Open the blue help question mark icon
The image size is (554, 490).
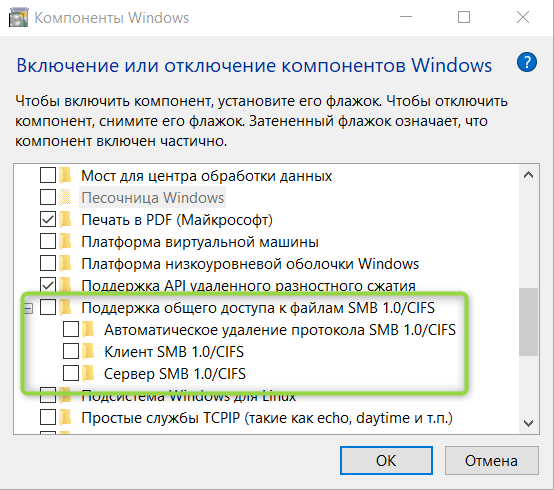point(526,62)
